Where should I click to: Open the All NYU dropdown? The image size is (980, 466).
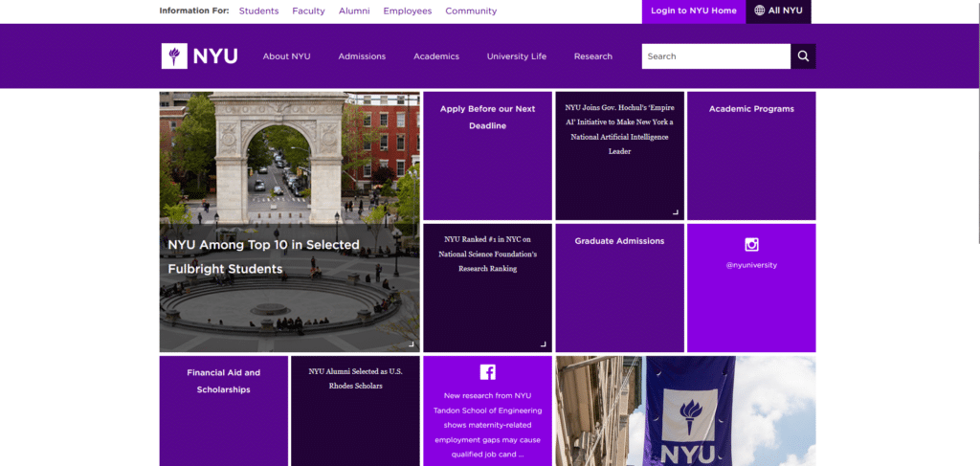pos(779,11)
